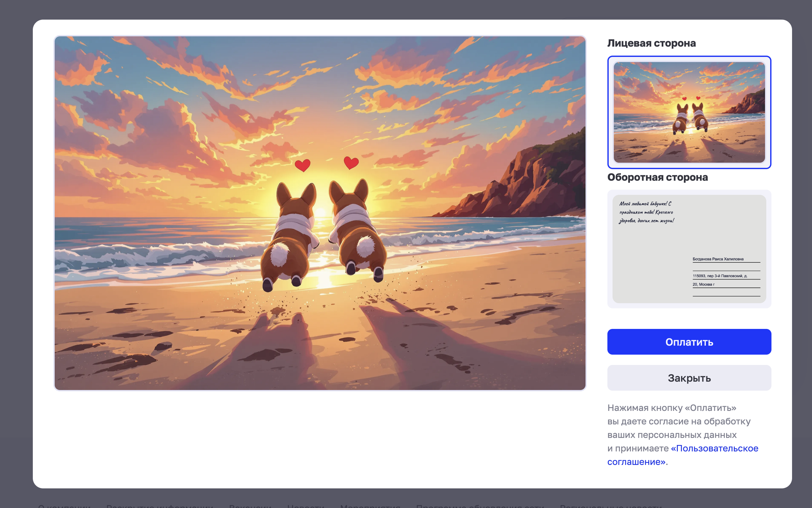The height and width of the screenshot is (508, 812).
Task: Click the Лицевая сторона heading
Action: tap(651, 43)
